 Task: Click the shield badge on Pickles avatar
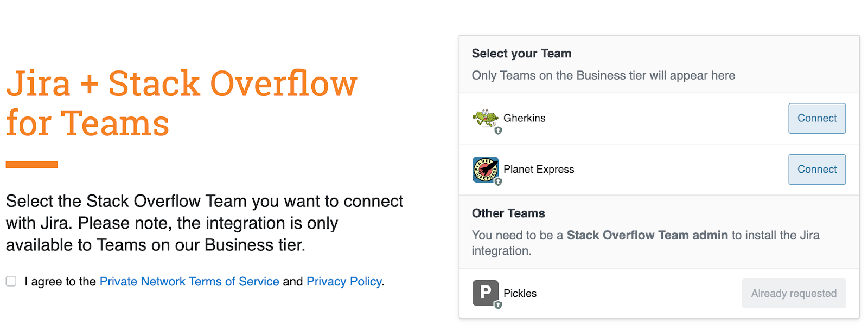tap(498, 305)
